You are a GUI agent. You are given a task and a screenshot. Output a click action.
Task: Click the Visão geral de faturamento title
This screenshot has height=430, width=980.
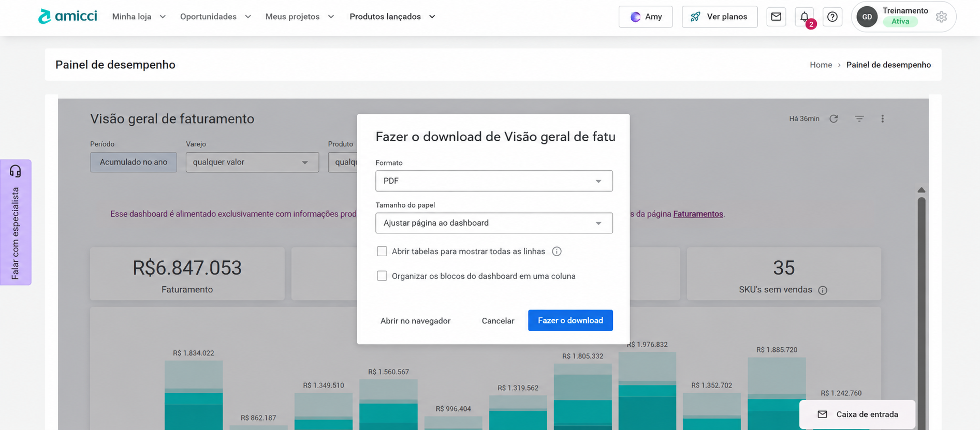click(172, 119)
